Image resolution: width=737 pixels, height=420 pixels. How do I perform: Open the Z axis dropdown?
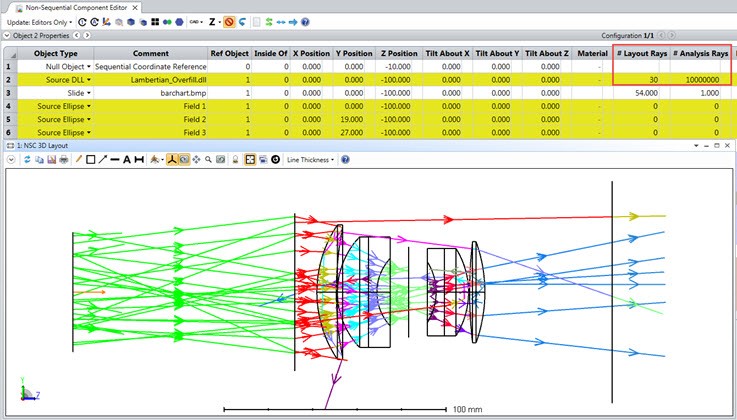(215, 22)
